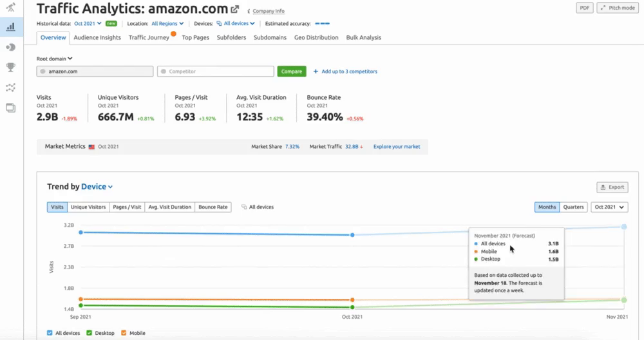This screenshot has width=644, height=340.
Task: Expand the All Regions location dropdown
Action: 167,23
